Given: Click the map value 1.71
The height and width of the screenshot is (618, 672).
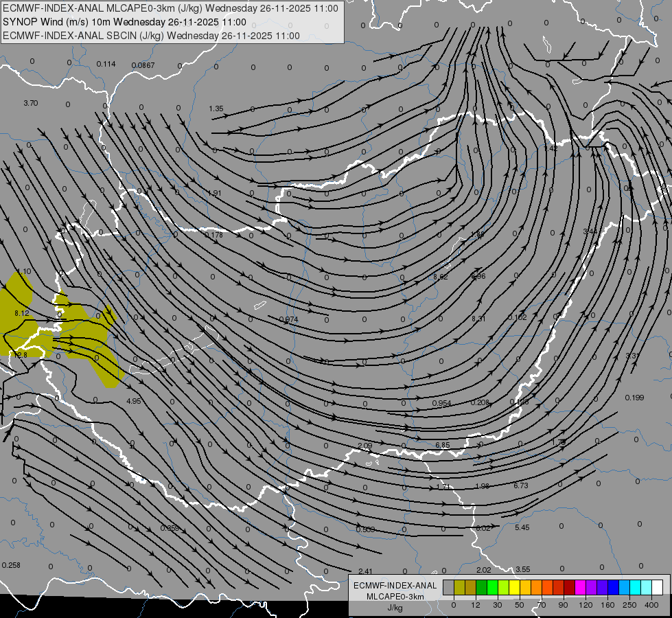Looking at the screenshot, I should (x=443, y=487).
